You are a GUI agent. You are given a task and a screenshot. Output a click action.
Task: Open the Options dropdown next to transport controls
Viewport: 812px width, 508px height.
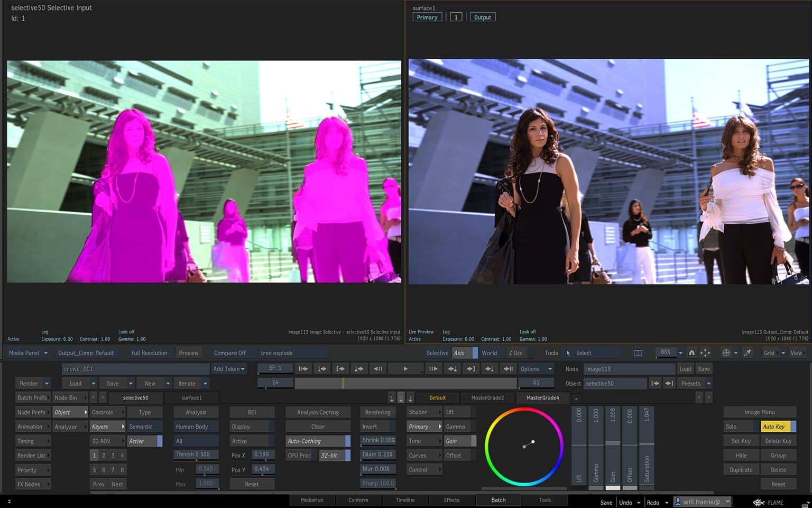coord(536,369)
